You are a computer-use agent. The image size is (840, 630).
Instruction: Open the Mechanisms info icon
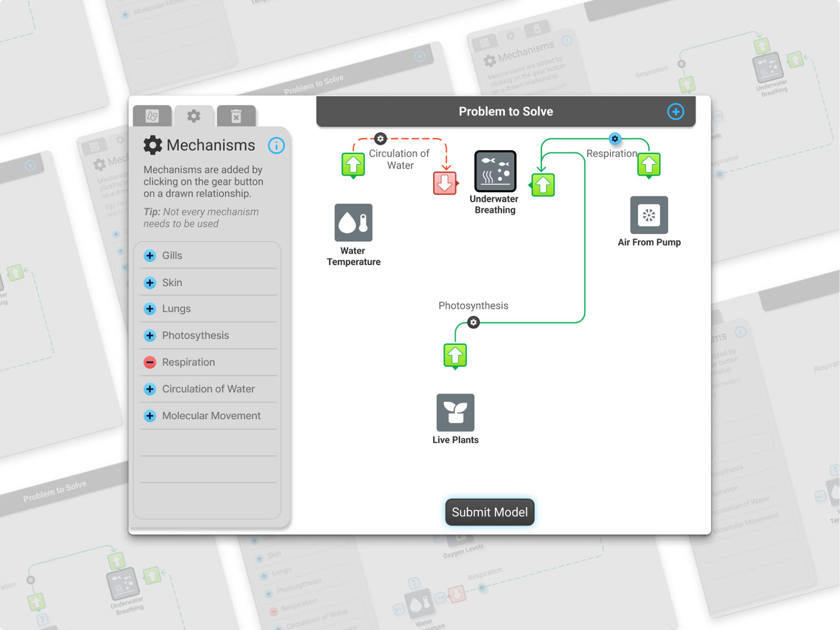[276, 145]
